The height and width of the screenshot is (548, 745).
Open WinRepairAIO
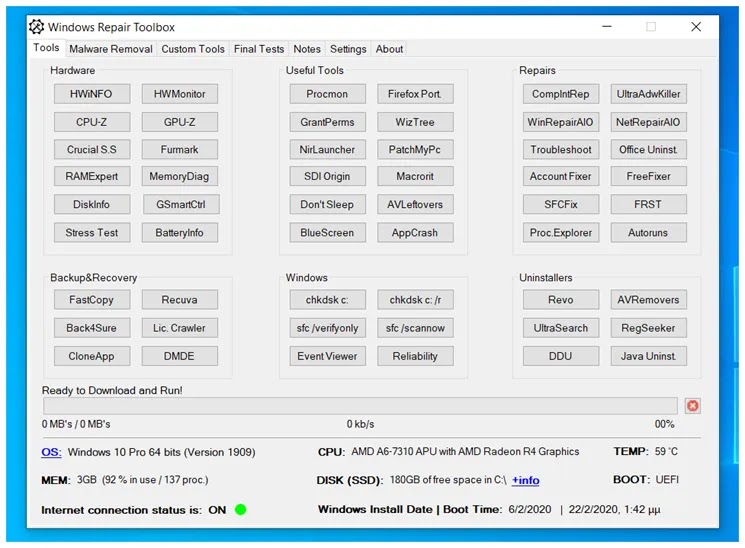tap(561, 122)
